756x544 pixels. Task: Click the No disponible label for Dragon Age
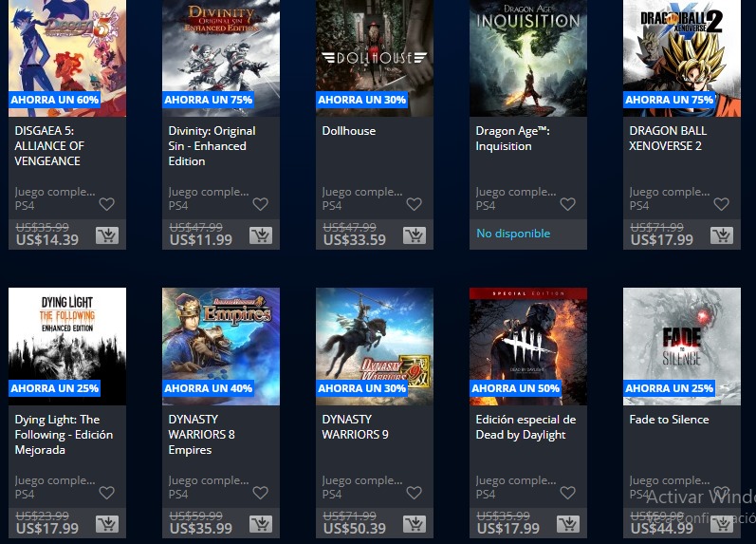pyautogui.click(x=513, y=234)
